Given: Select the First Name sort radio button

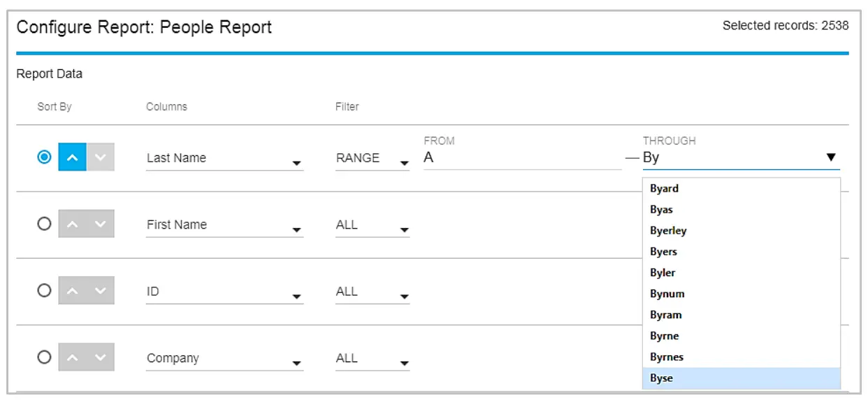Looking at the screenshot, I should click(44, 224).
